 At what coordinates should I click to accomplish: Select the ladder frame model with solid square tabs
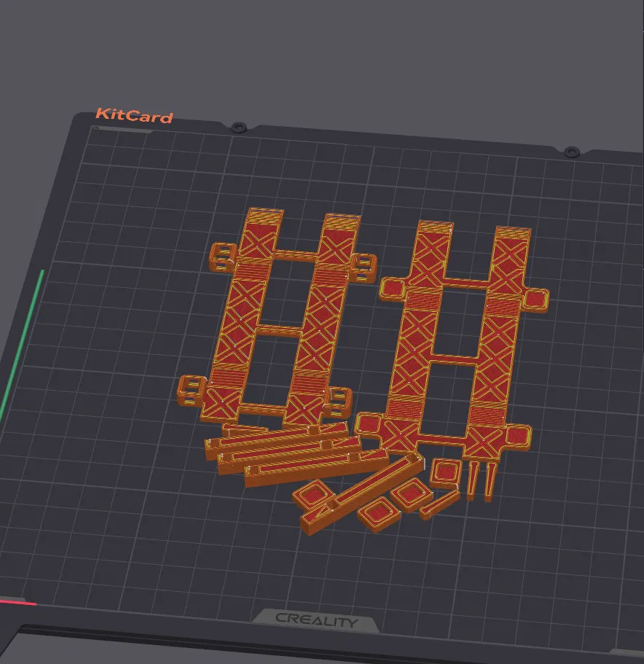click(x=452, y=340)
